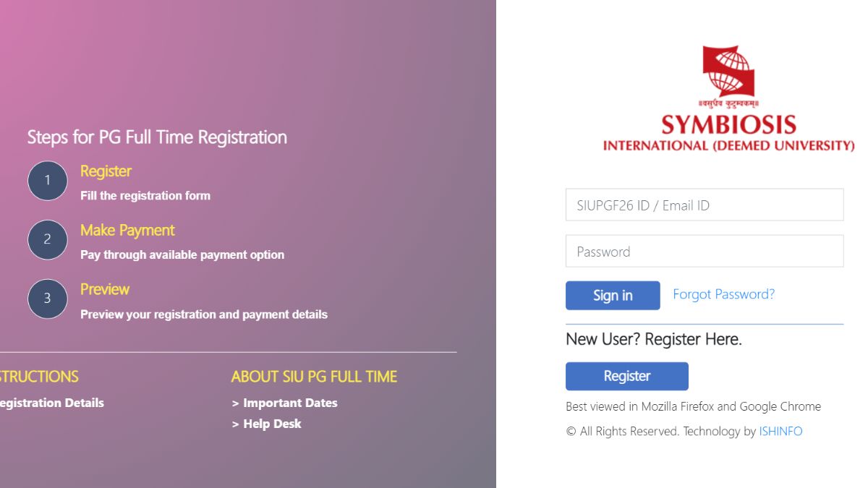Select the Make Payment step heading
This screenshot has width=868, height=488.
pos(127,231)
